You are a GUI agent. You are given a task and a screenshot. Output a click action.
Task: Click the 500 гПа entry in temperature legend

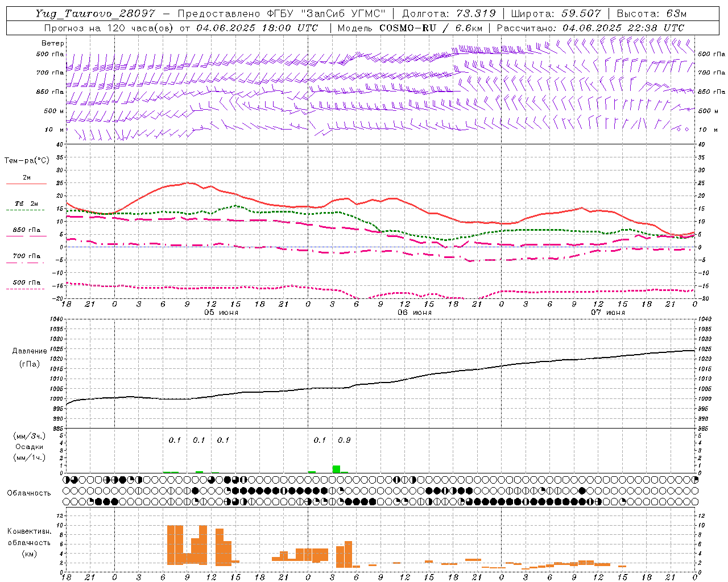coord(26,282)
